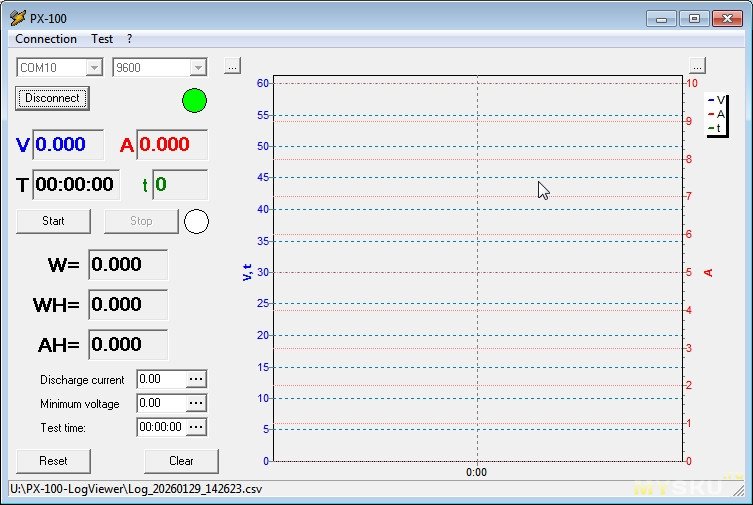This screenshot has height=505, width=753.
Task: Open chart options ellipsis above the graph
Action: pos(697,67)
